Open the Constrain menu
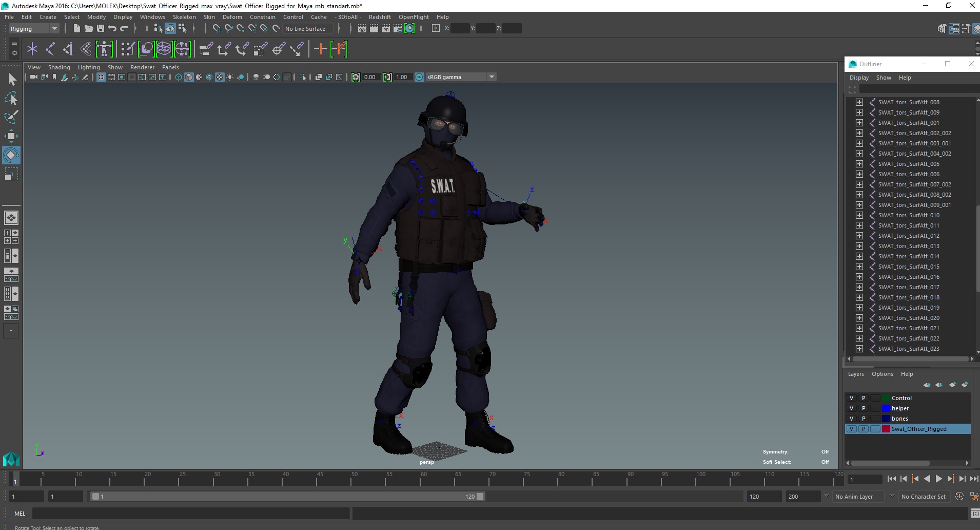The width and height of the screenshot is (980, 530). (x=262, y=17)
